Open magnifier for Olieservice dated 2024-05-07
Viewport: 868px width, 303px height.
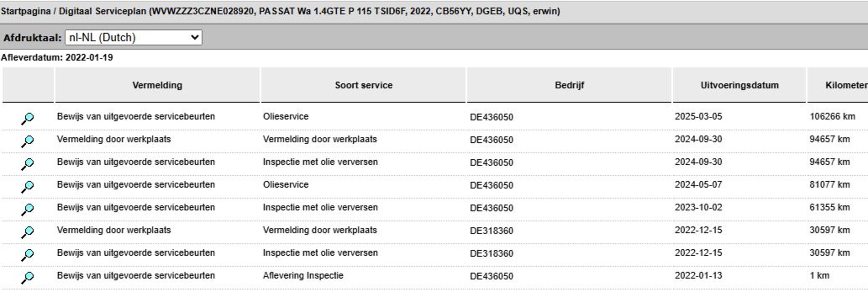(x=28, y=186)
